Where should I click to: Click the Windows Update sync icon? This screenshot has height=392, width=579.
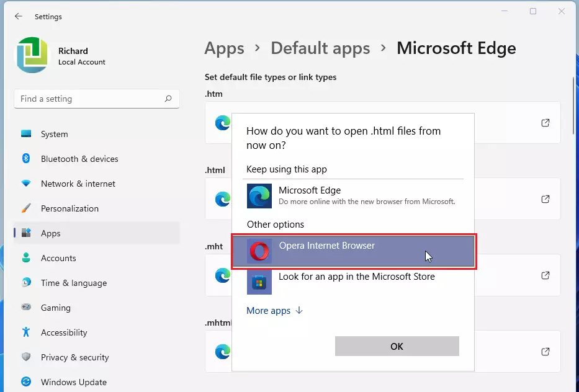26,381
